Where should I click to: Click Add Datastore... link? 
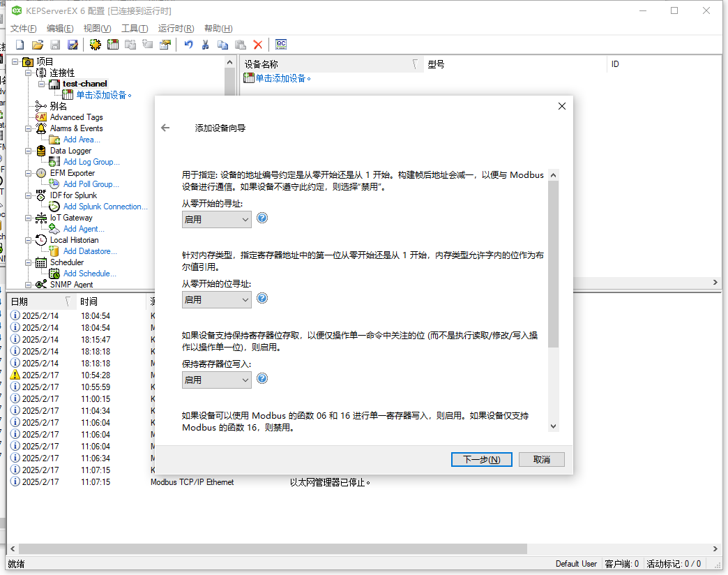tap(90, 251)
